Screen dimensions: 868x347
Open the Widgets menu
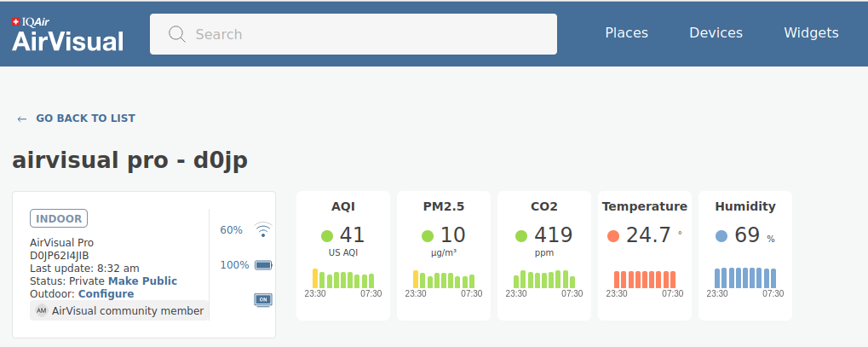point(811,33)
